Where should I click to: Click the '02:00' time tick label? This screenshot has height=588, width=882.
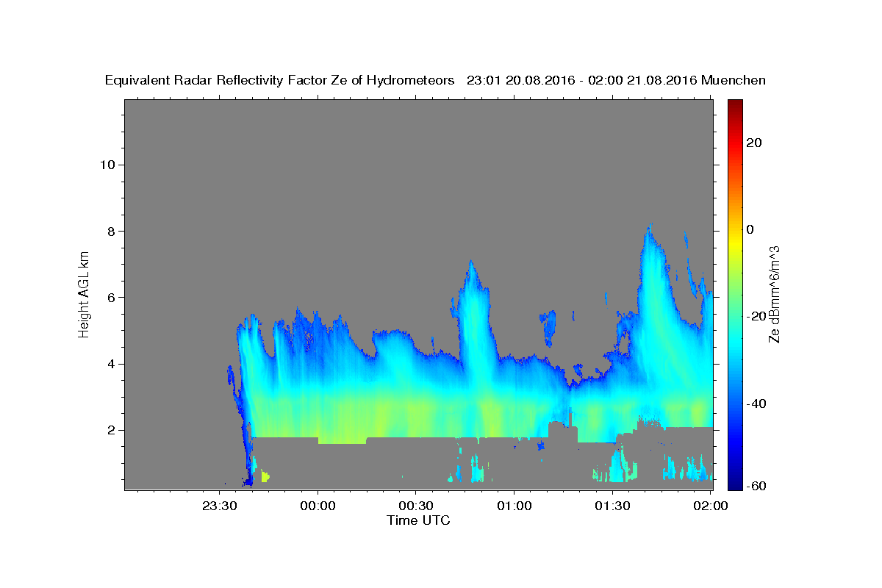pyautogui.click(x=711, y=506)
